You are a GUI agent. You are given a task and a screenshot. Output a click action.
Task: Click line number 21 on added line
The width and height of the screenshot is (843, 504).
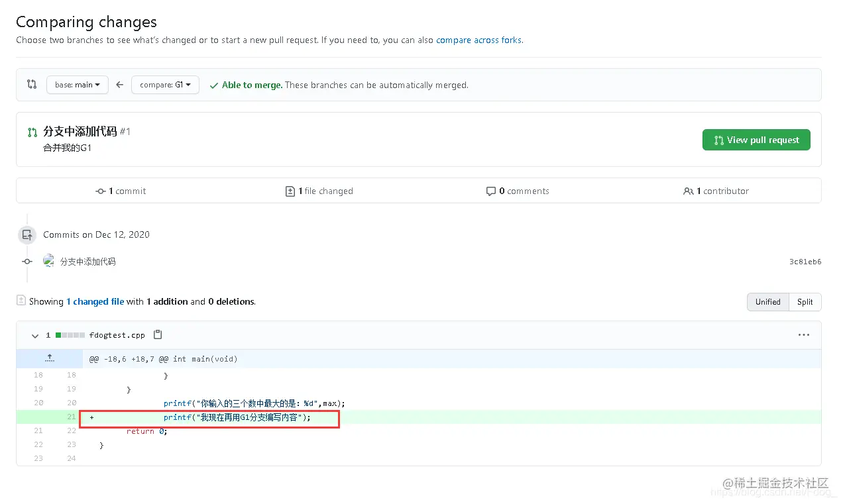pos(72,417)
